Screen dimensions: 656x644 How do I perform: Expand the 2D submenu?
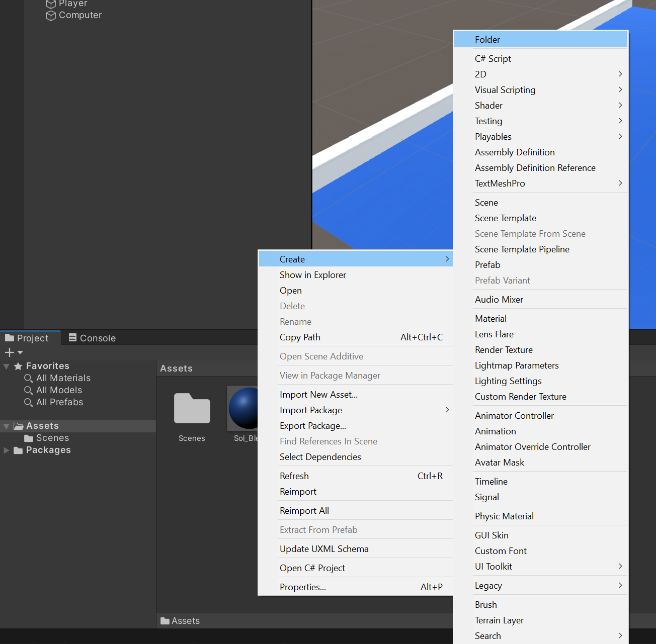tap(541, 74)
